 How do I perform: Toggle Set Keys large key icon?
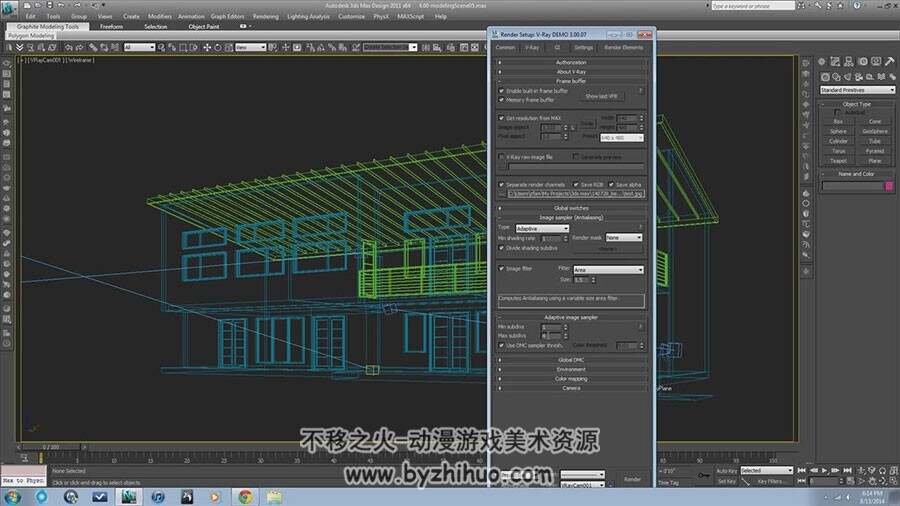coord(703,476)
